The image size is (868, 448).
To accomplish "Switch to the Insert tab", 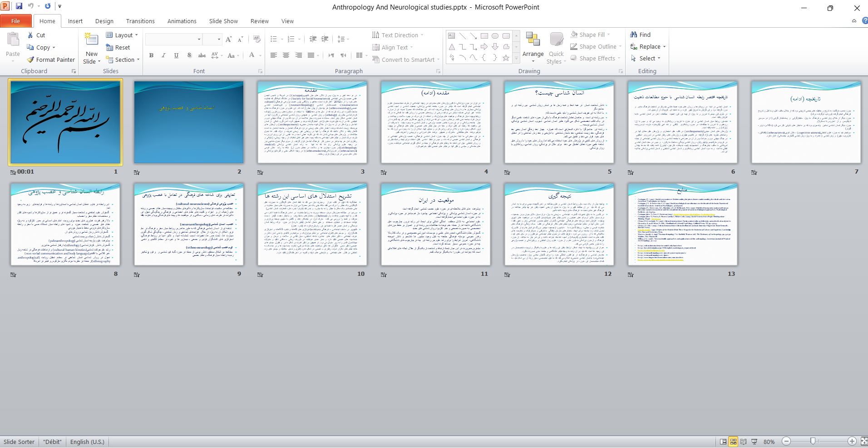I will tap(75, 21).
